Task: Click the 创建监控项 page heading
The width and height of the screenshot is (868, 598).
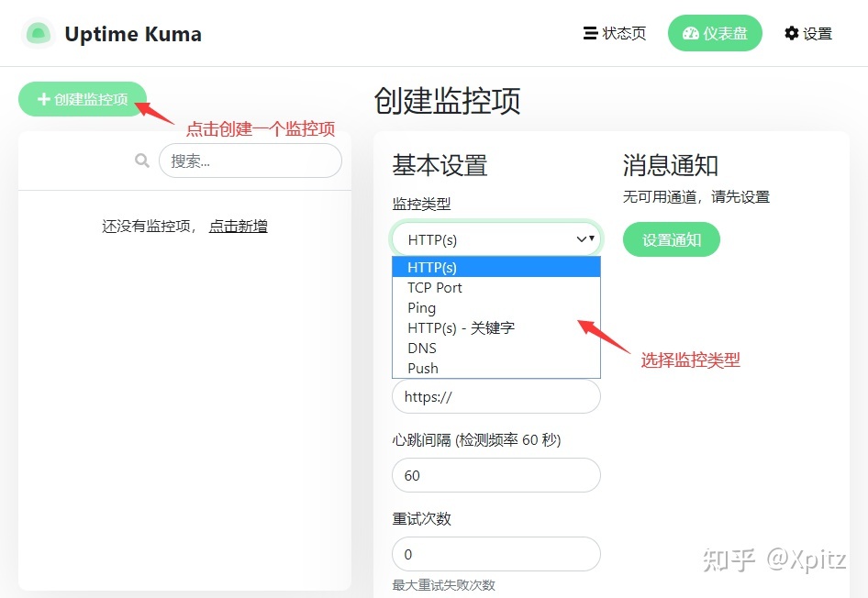Action: [x=447, y=101]
